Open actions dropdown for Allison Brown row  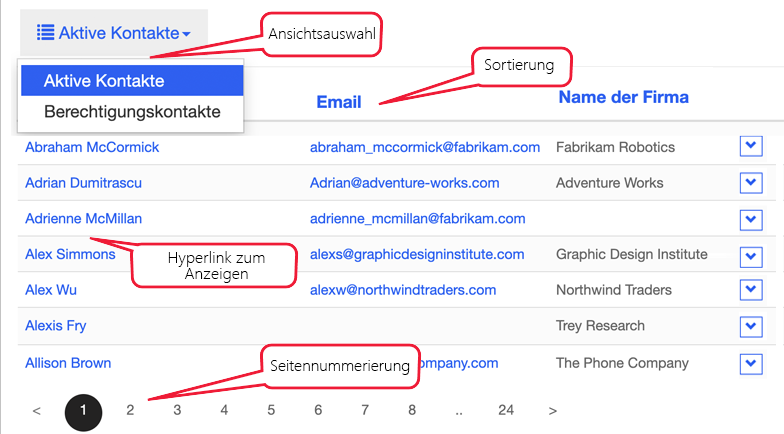pyautogui.click(x=751, y=362)
